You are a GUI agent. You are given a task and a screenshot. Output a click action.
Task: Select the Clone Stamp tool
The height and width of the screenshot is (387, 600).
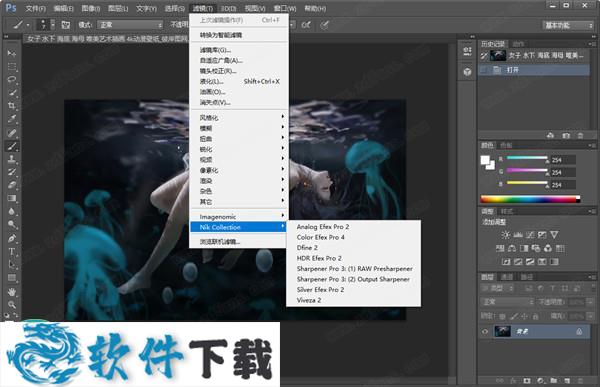[x=11, y=159]
